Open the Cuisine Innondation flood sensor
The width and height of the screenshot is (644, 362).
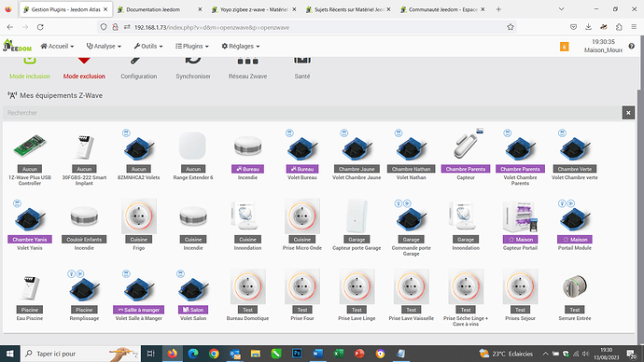[247, 226]
